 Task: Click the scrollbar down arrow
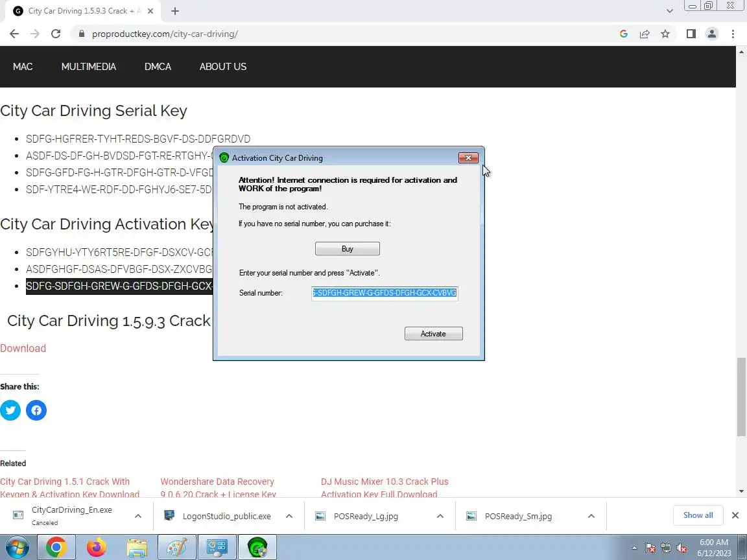pyautogui.click(x=741, y=491)
